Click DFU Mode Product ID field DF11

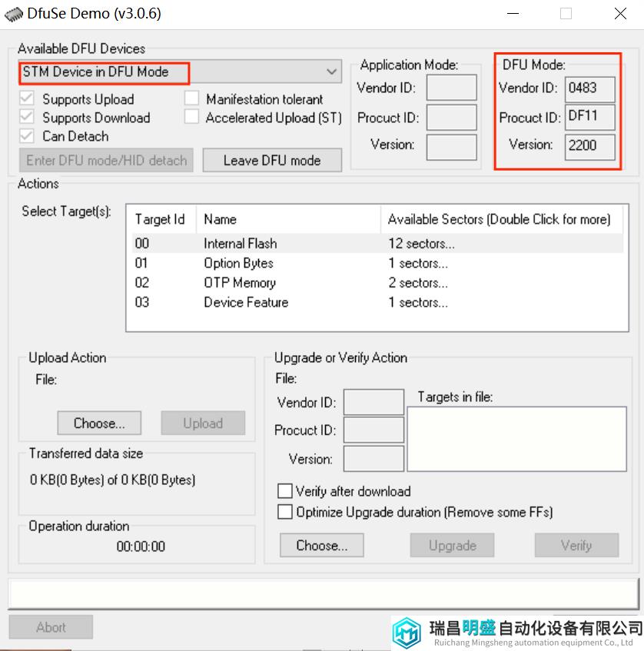pyautogui.click(x=589, y=117)
